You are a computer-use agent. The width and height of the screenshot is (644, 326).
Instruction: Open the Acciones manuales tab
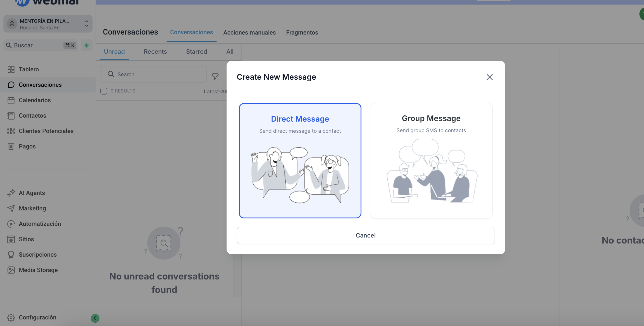pyautogui.click(x=249, y=33)
